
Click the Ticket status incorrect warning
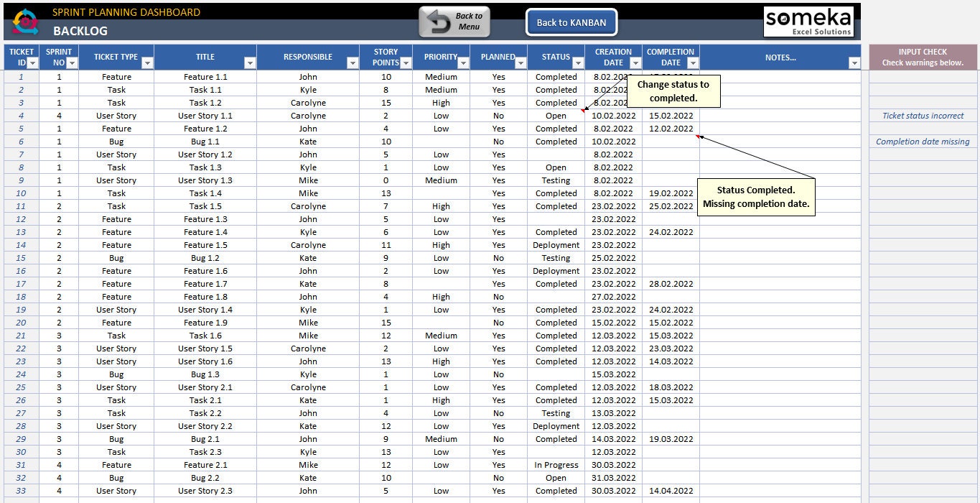coord(921,116)
